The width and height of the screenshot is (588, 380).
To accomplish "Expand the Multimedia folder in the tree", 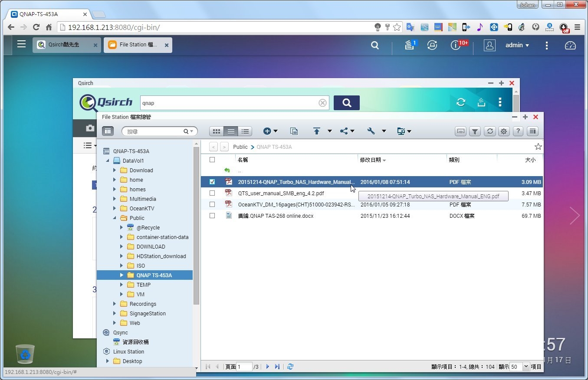I will coord(115,199).
